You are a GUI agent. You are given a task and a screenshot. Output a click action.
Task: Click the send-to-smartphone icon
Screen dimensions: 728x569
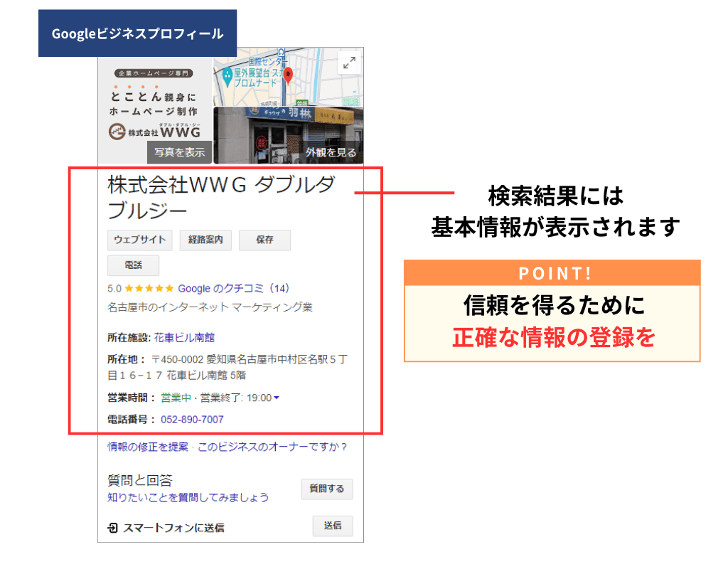click(x=112, y=528)
